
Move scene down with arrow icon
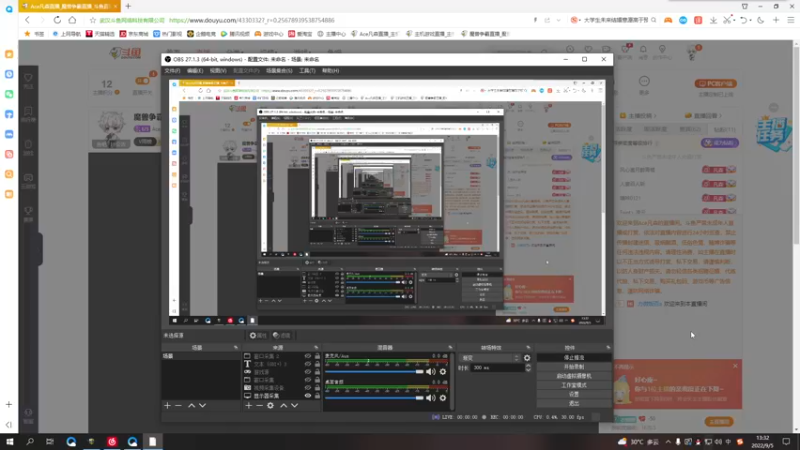(203, 406)
